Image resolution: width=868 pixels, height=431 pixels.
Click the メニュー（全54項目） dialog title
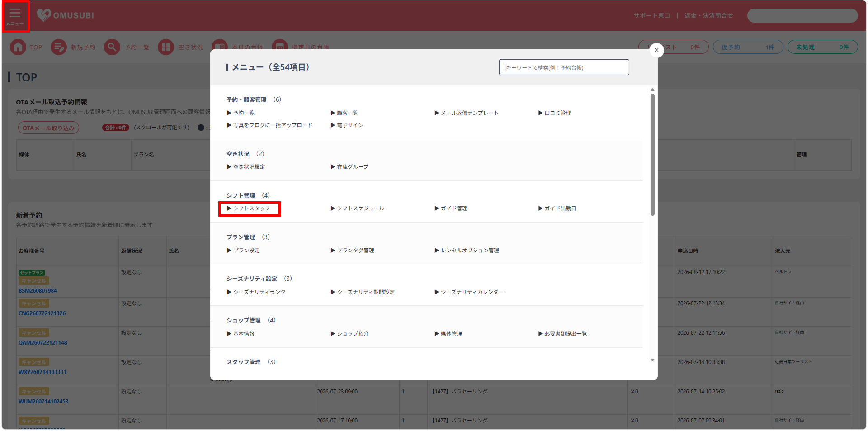270,67
